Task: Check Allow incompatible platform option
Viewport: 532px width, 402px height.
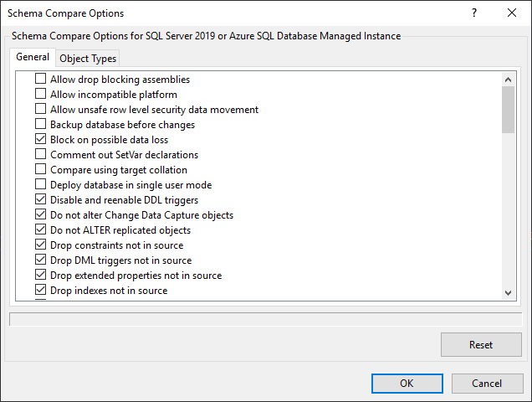Action: tap(41, 95)
